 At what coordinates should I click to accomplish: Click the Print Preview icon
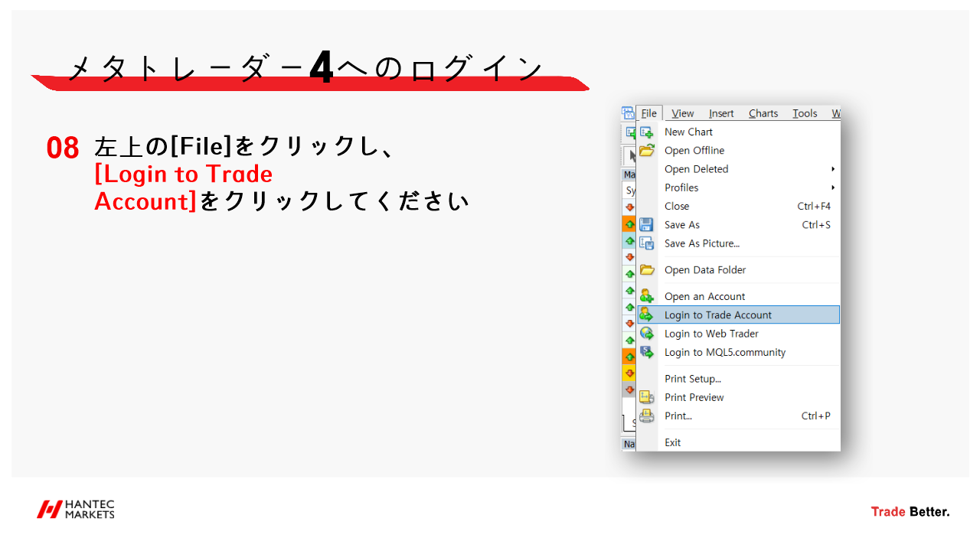(x=648, y=397)
